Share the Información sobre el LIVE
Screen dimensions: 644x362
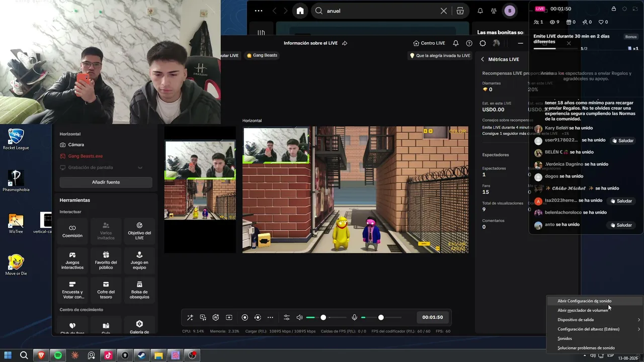[x=345, y=43]
